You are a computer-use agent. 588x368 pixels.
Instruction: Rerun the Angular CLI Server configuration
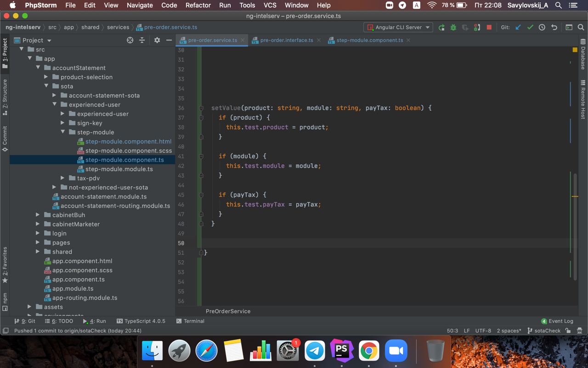(x=441, y=27)
